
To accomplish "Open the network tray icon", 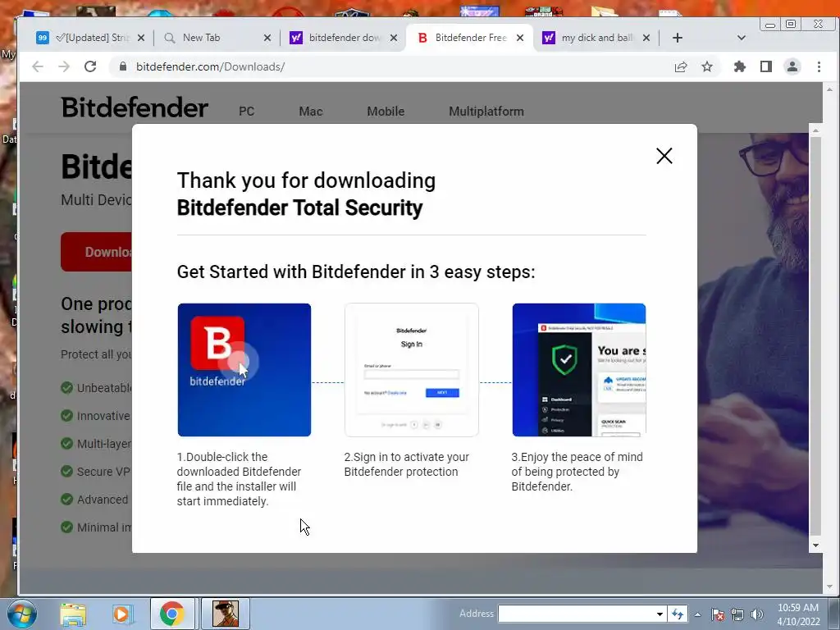I will pyautogui.click(x=737, y=614).
